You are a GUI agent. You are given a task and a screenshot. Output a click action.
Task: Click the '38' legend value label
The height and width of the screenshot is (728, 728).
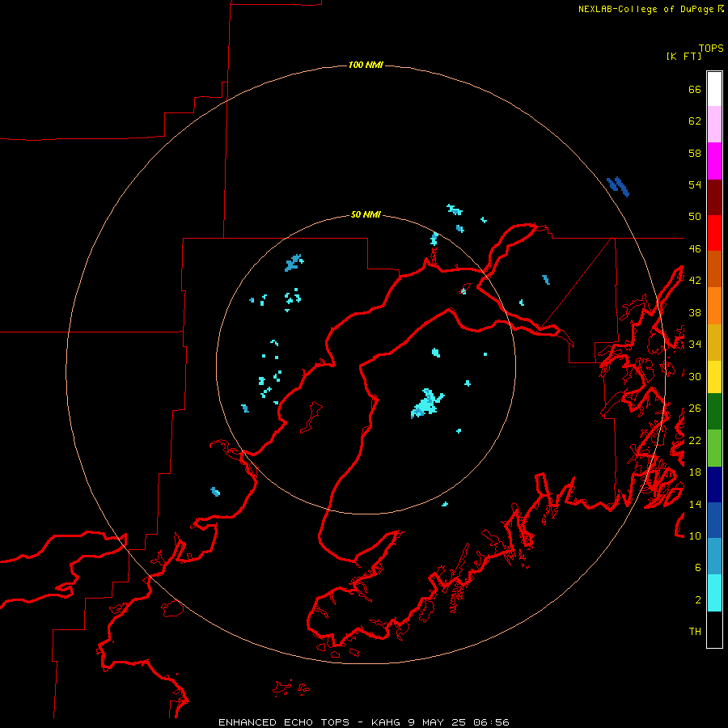[x=695, y=312]
